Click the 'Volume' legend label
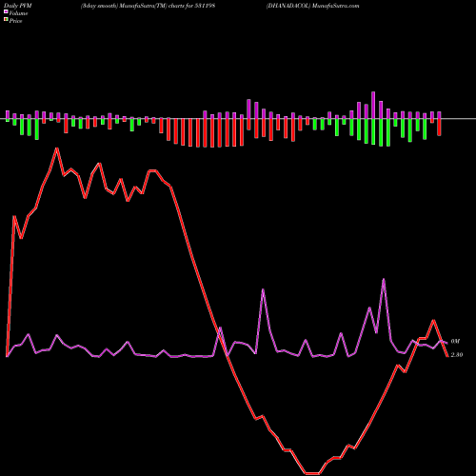 tap(18, 13)
